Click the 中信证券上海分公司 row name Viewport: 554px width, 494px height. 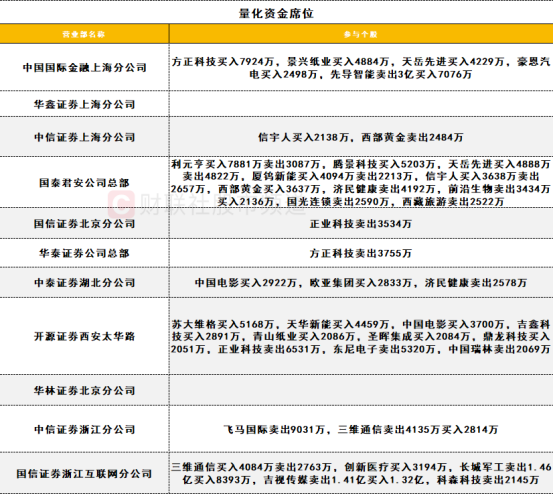pyautogui.click(x=84, y=137)
